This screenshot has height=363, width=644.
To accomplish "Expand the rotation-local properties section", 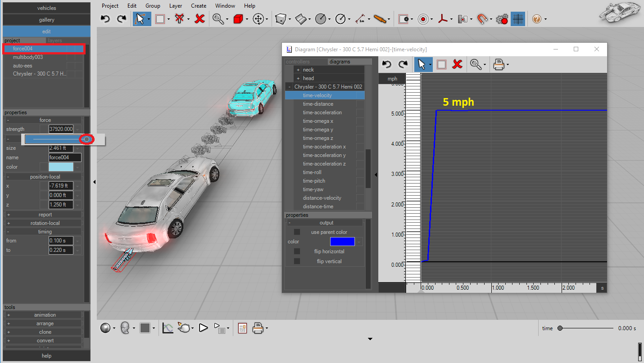I will 9,223.
